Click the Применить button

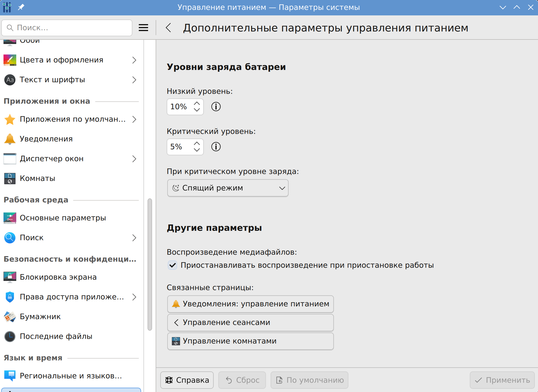pyautogui.click(x=502, y=380)
